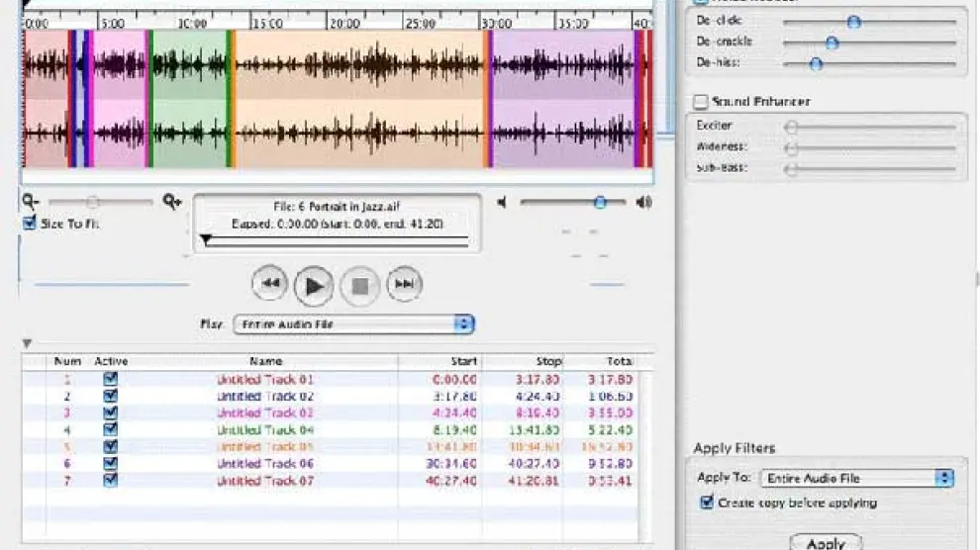This screenshot has width=980, height=550.
Task: Enable the Sound Enhancer checkbox
Action: pyautogui.click(x=701, y=101)
